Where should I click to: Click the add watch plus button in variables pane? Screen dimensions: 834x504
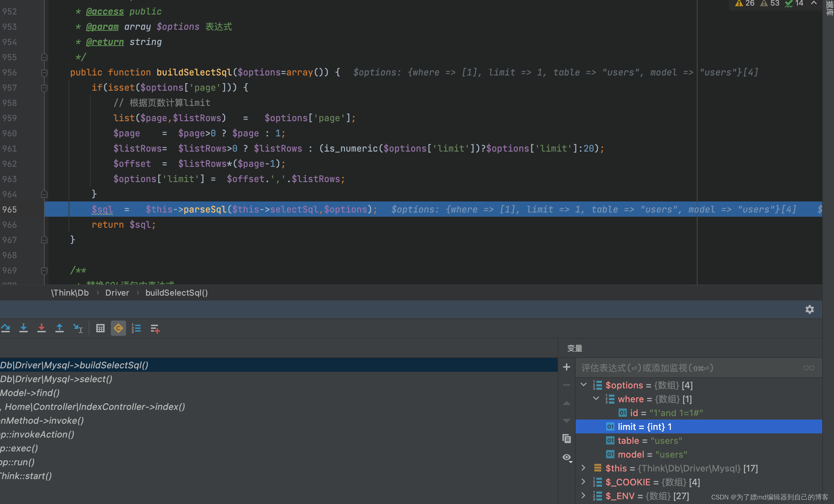click(567, 367)
